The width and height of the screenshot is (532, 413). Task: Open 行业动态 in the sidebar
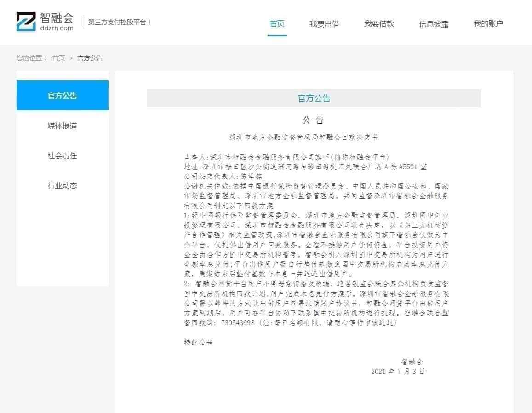tap(63, 185)
